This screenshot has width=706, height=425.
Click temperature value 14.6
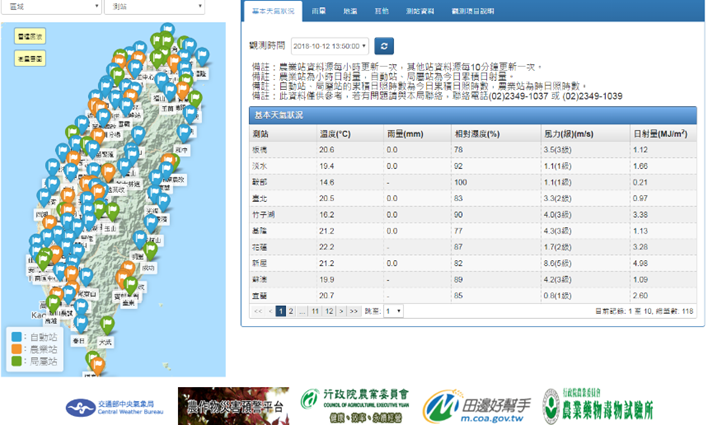pos(326,182)
